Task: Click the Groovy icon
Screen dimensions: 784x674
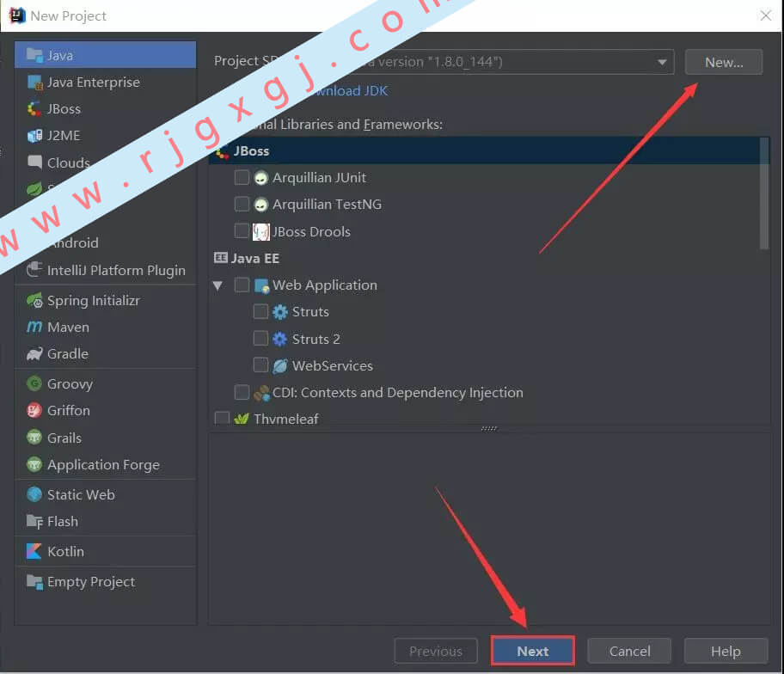Action: point(34,383)
